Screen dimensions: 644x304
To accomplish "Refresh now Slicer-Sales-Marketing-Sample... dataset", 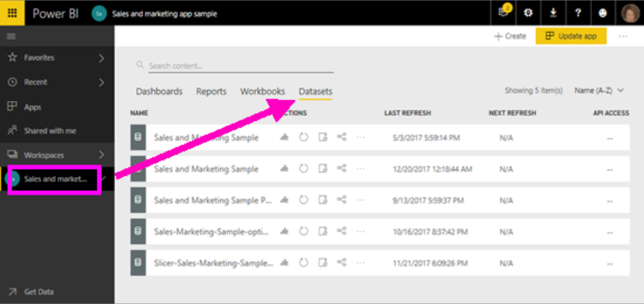I will 303,263.
